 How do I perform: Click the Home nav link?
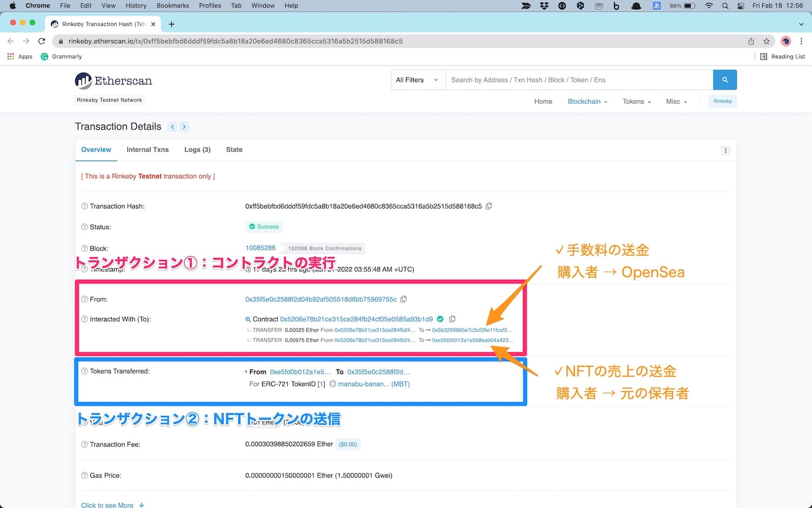point(543,101)
